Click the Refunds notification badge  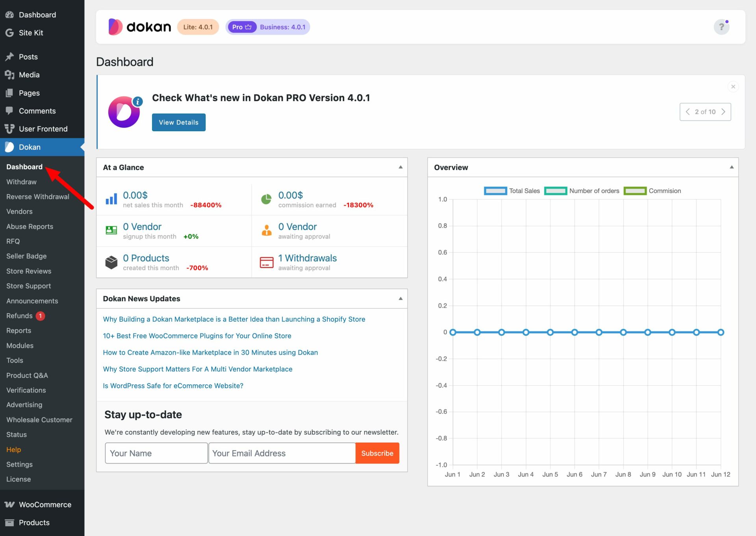(x=40, y=316)
